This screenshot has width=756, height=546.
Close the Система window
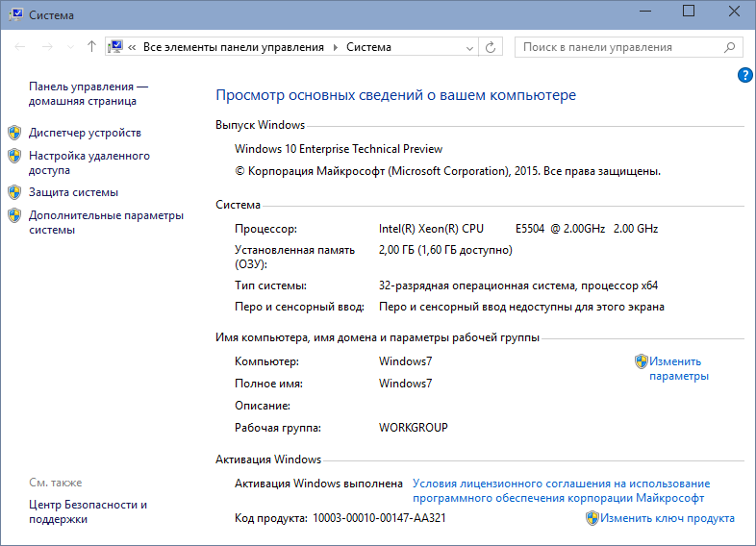click(734, 11)
